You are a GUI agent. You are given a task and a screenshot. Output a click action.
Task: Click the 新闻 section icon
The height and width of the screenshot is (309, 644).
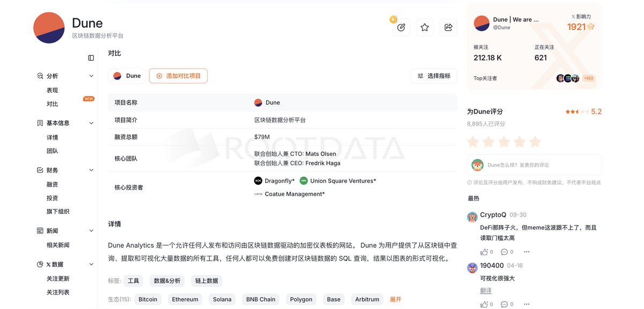pyautogui.click(x=40, y=231)
